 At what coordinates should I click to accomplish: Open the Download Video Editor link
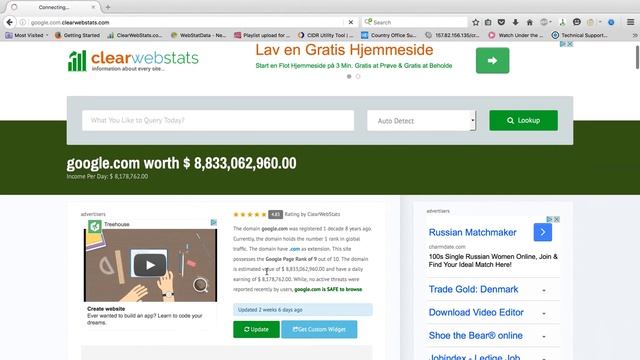coord(476,312)
